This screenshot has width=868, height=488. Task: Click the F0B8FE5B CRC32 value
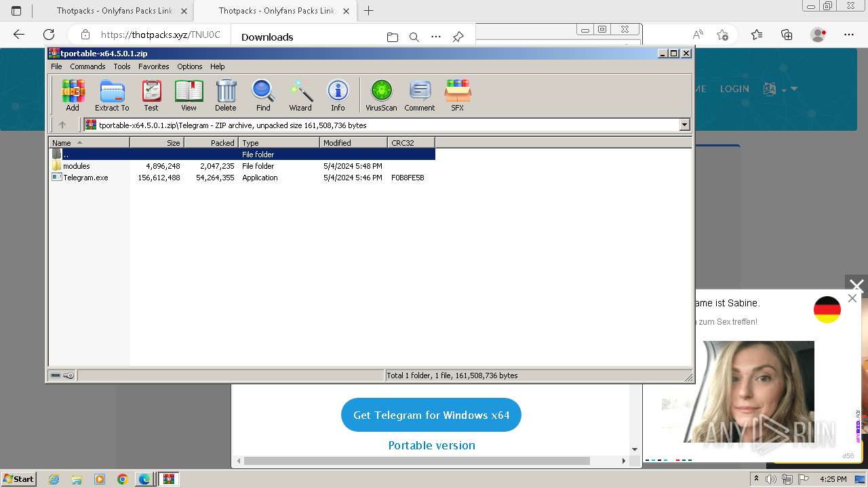point(408,178)
